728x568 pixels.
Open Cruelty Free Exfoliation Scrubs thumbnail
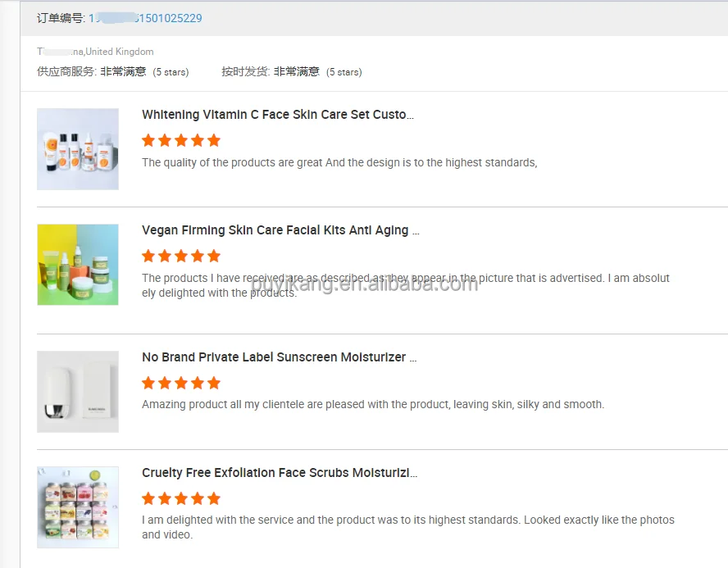coord(78,507)
